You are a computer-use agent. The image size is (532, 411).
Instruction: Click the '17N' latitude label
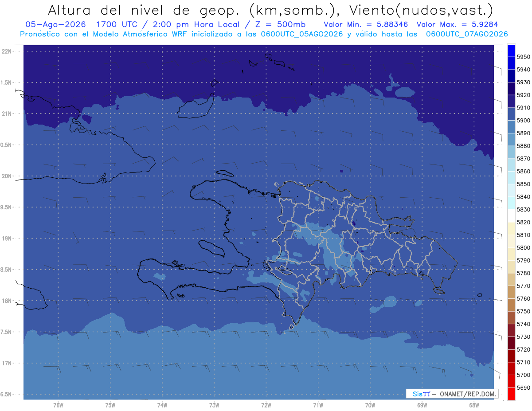point(8,363)
